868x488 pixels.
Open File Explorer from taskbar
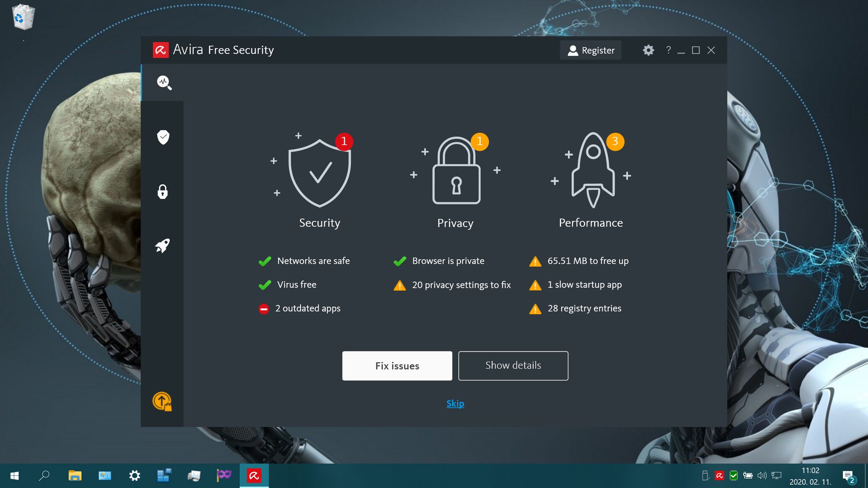75,476
